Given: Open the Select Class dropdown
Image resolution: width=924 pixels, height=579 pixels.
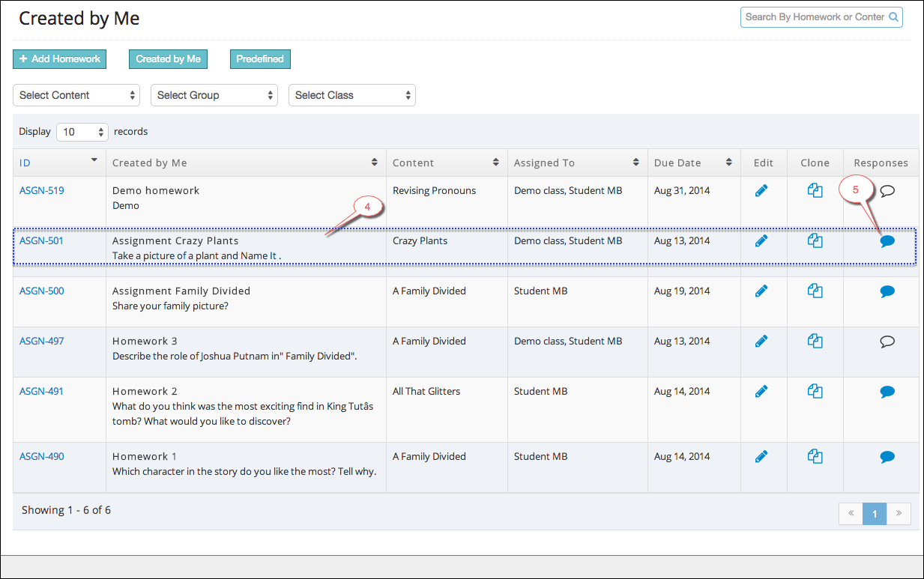Looking at the screenshot, I should coord(352,95).
